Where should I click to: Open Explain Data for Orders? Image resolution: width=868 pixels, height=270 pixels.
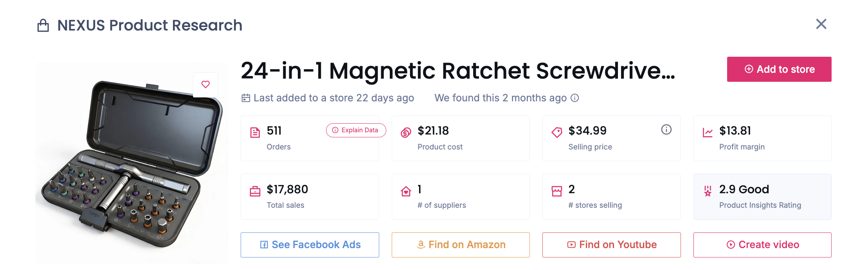(x=356, y=130)
